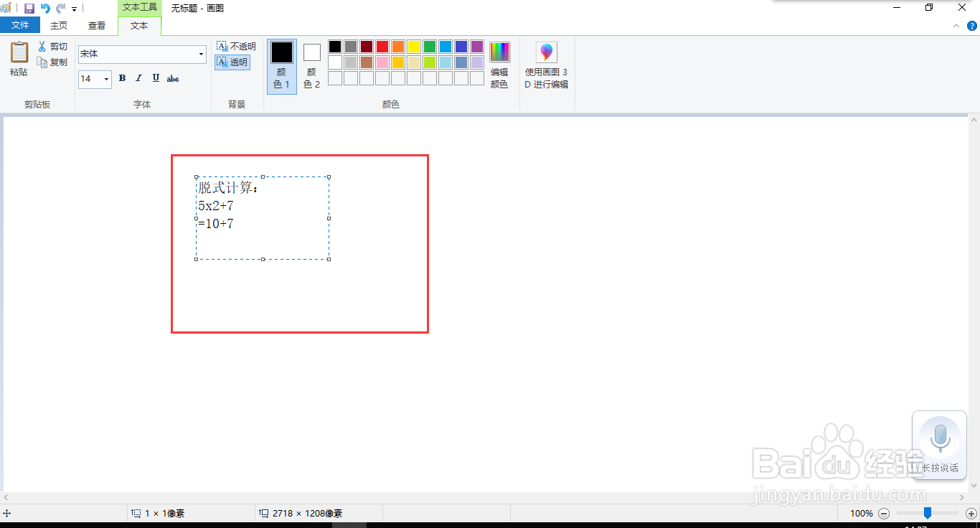Pick the purple color swatch
The width and height of the screenshot is (980, 528).
point(477,47)
